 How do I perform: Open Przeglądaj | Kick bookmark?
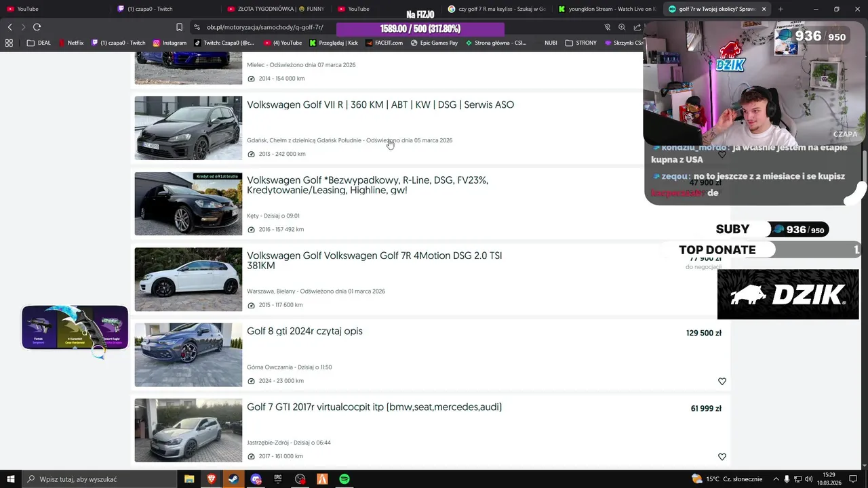(x=334, y=43)
